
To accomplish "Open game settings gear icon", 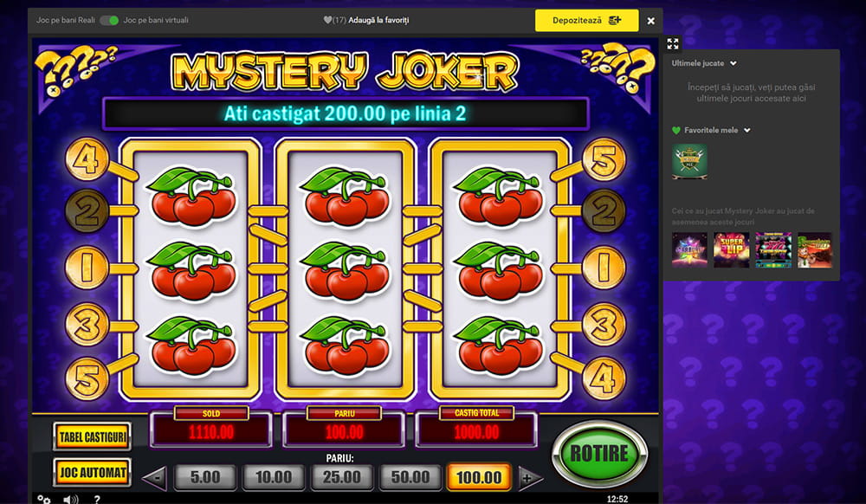I will [x=43, y=500].
